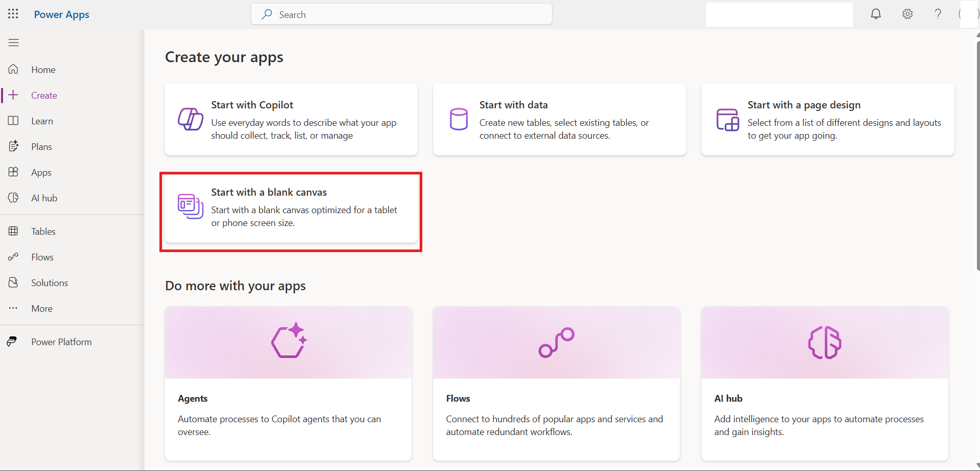Choose Start with Copilot
The width and height of the screenshot is (980, 471).
coord(291,119)
